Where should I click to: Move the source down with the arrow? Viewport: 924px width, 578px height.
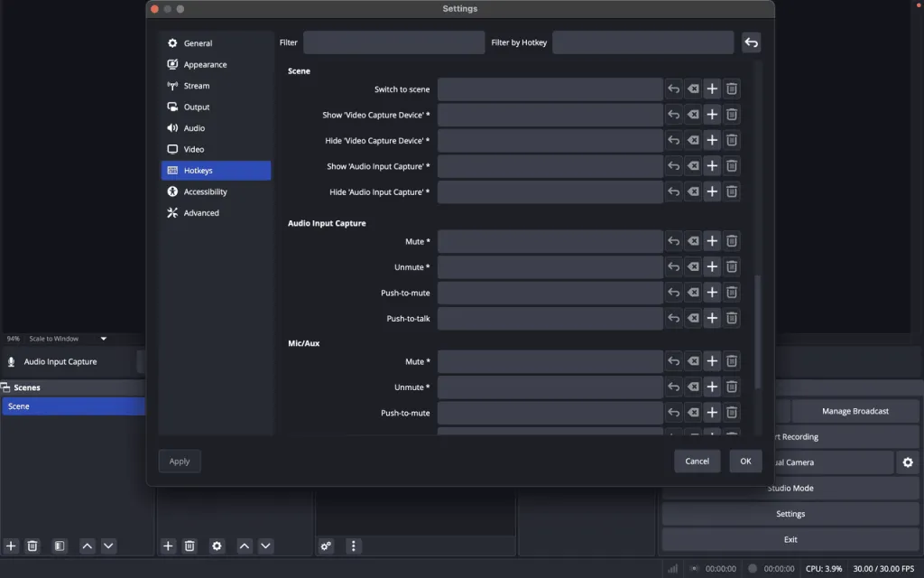(x=266, y=546)
